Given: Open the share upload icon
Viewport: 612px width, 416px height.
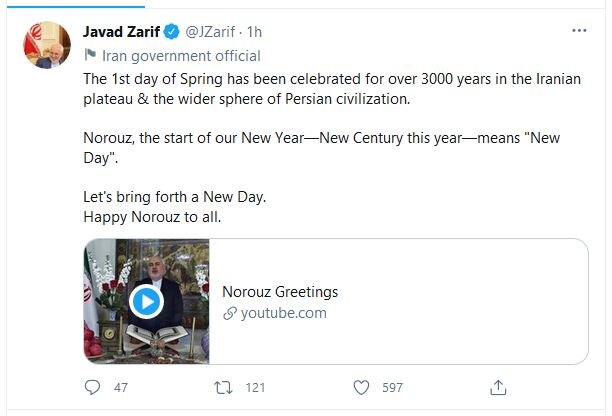Looking at the screenshot, I should click(x=498, y=388).
